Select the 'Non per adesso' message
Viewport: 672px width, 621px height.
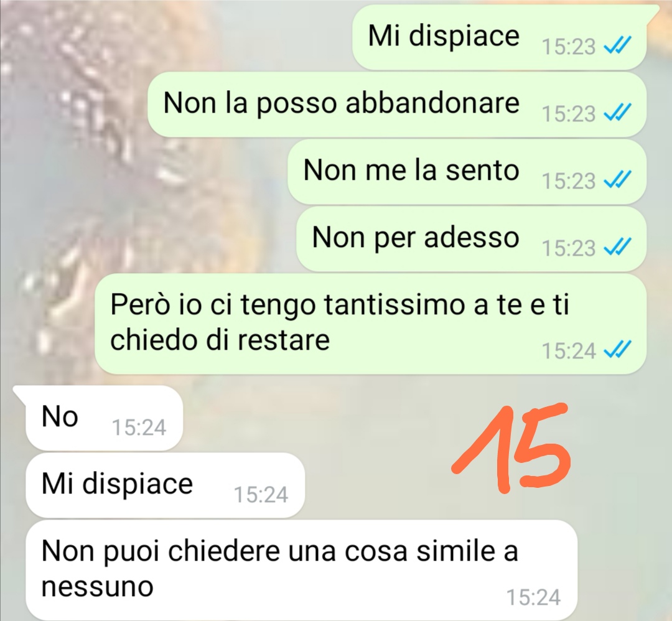472,239
